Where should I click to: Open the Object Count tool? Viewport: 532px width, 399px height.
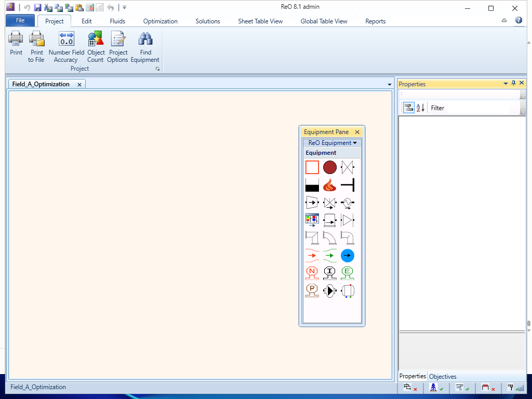(x=96, y=47)
